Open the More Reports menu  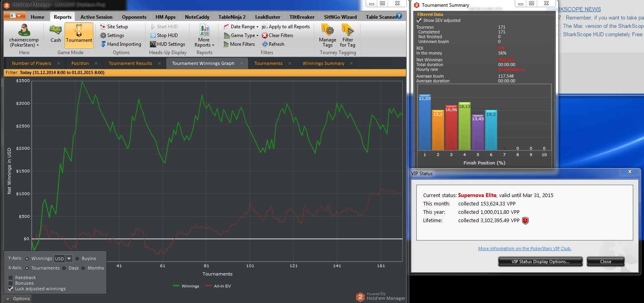(204, 36)
